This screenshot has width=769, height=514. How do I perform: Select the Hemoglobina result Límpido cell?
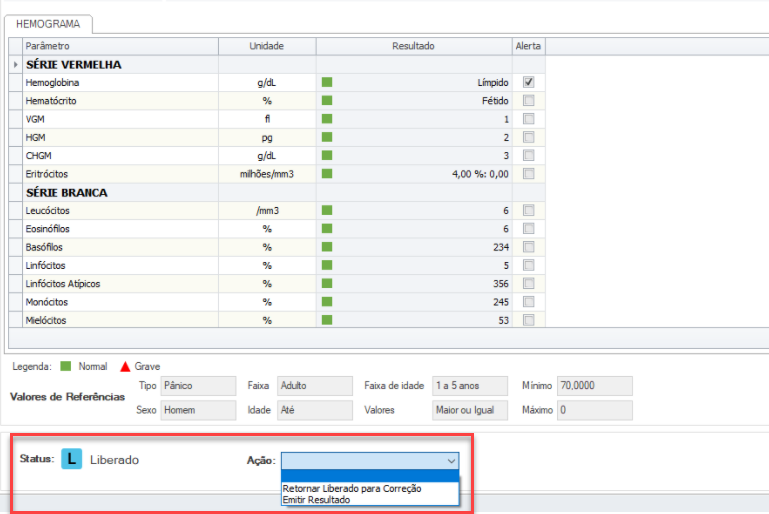pos(414,82)
